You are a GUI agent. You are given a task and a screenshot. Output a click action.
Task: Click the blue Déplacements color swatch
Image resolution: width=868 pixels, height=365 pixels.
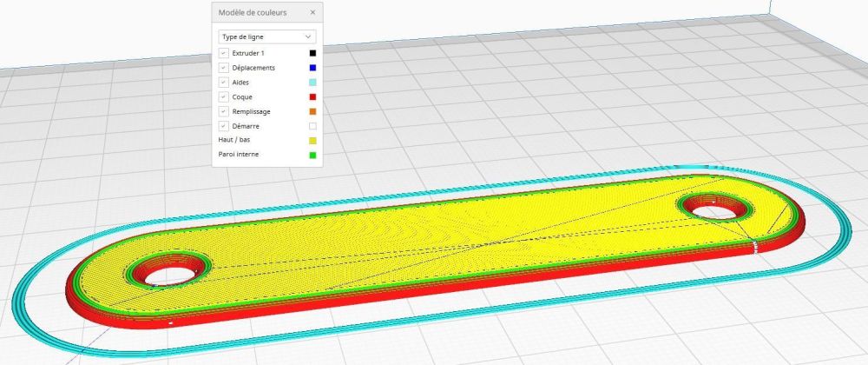312,68
